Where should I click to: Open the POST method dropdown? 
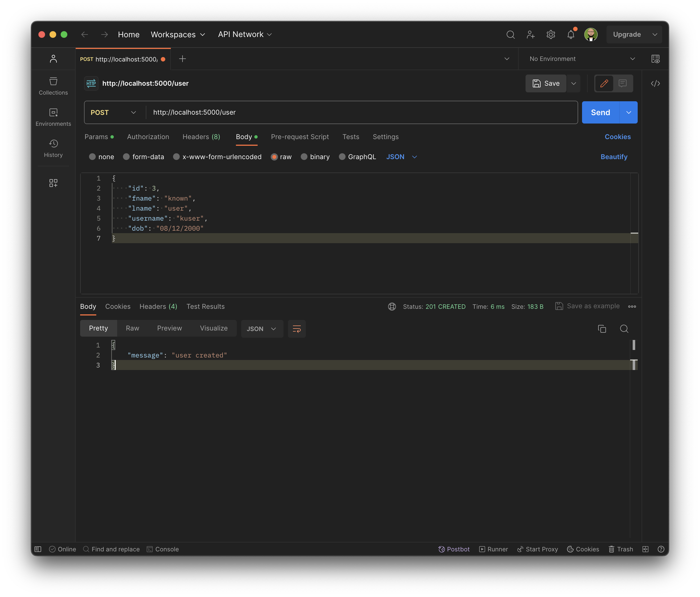(114, 112)
